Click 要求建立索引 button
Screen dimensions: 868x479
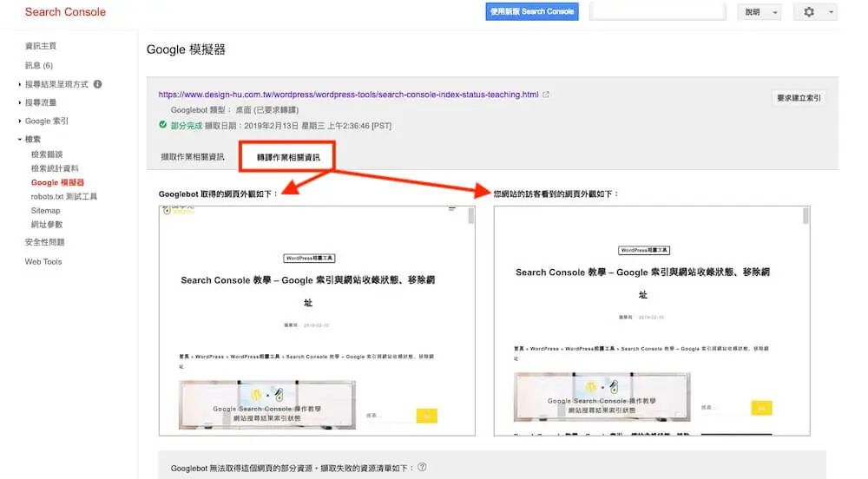coord(799,98)
